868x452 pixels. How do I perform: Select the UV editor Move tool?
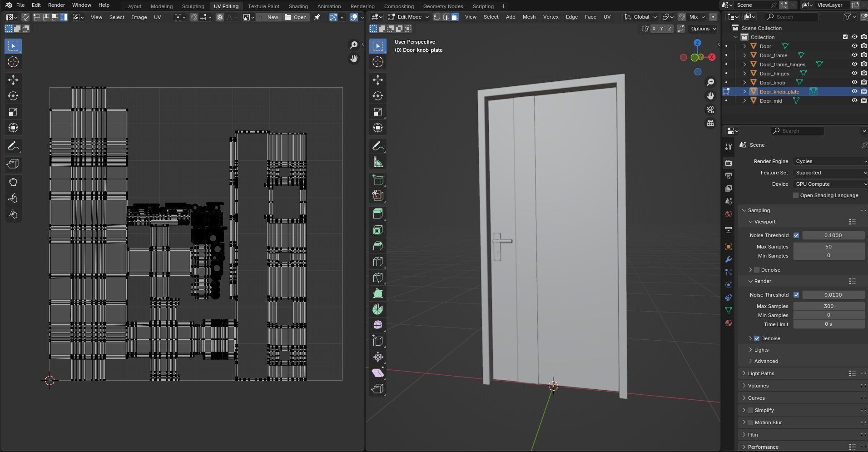coord(13,80)
